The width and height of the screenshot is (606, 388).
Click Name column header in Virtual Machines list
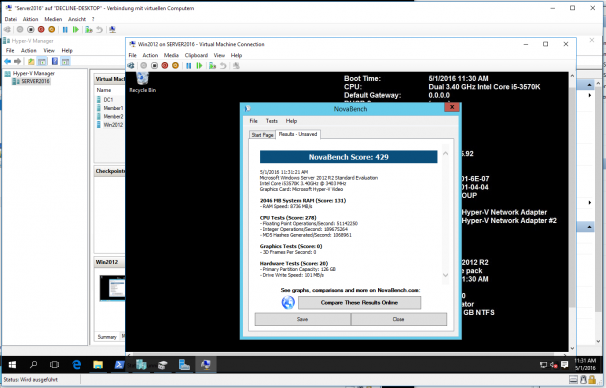(x=104, y=90)
